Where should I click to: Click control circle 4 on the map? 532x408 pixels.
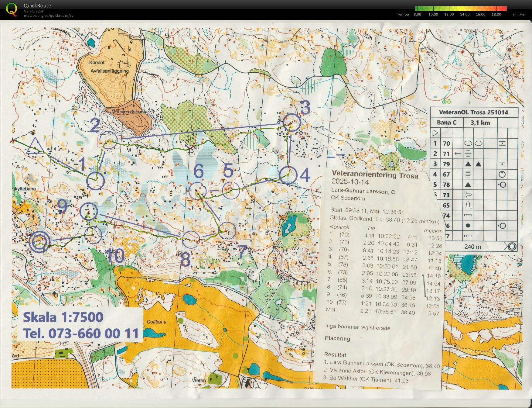point(288,175)
